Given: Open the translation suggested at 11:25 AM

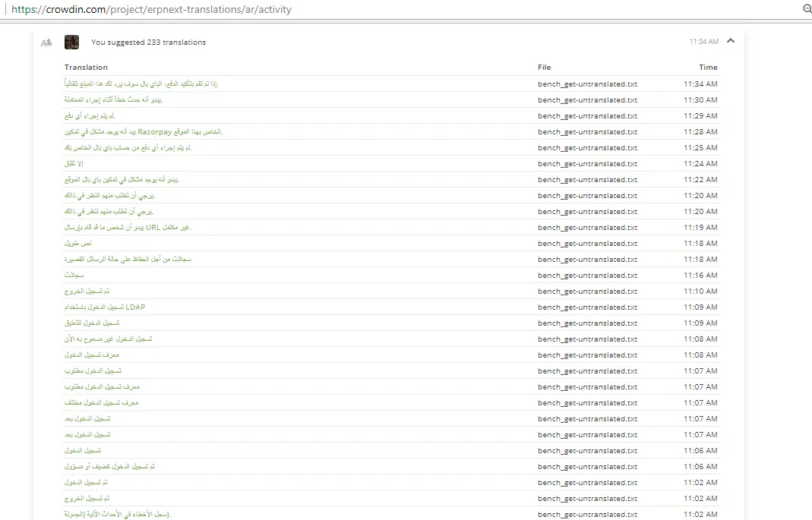Looking at the screenshot, I should pyautogui.click(x=128, y=148).
